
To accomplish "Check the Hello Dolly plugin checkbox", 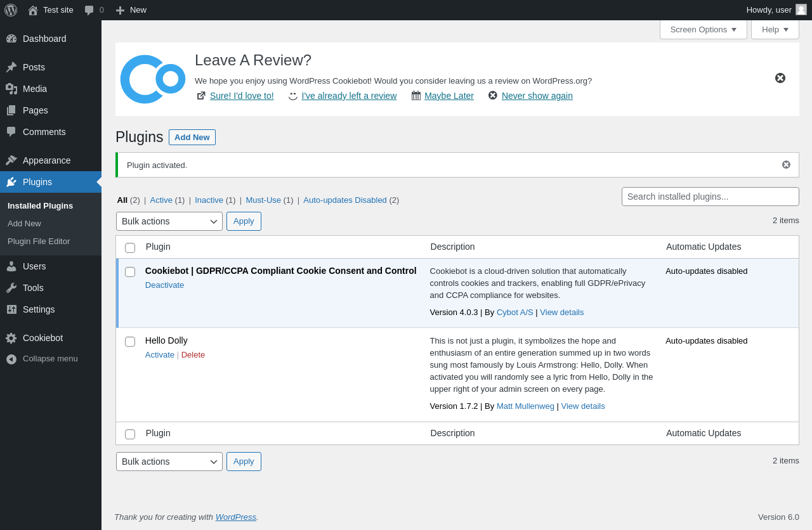I will (x=130, y=342).
